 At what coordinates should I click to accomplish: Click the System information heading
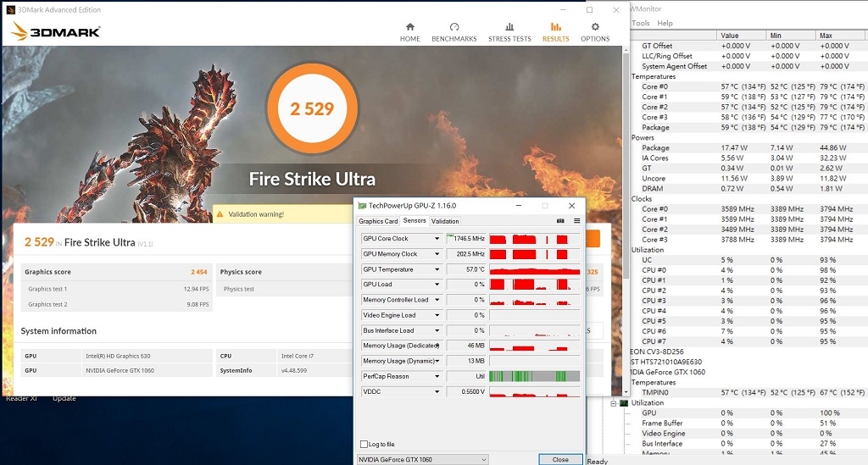coord(58,331)
